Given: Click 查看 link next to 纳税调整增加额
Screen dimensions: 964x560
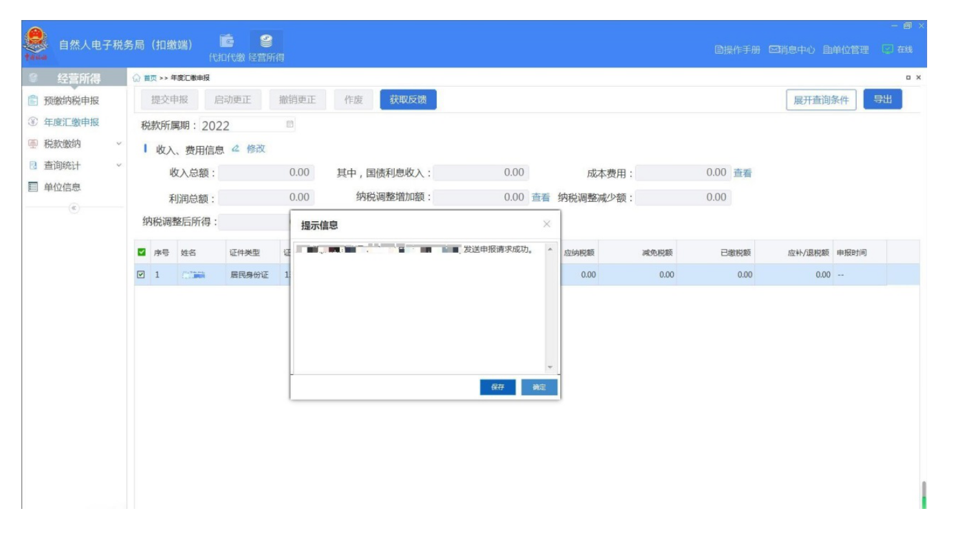Looking at the screenshot, I should [540, 198].
